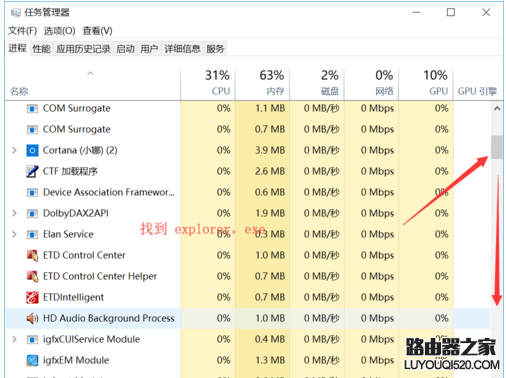Viewport: 506px width, 378px height.
Task: Click the ETDIntelligent red icon
Action: coord(32,297)
